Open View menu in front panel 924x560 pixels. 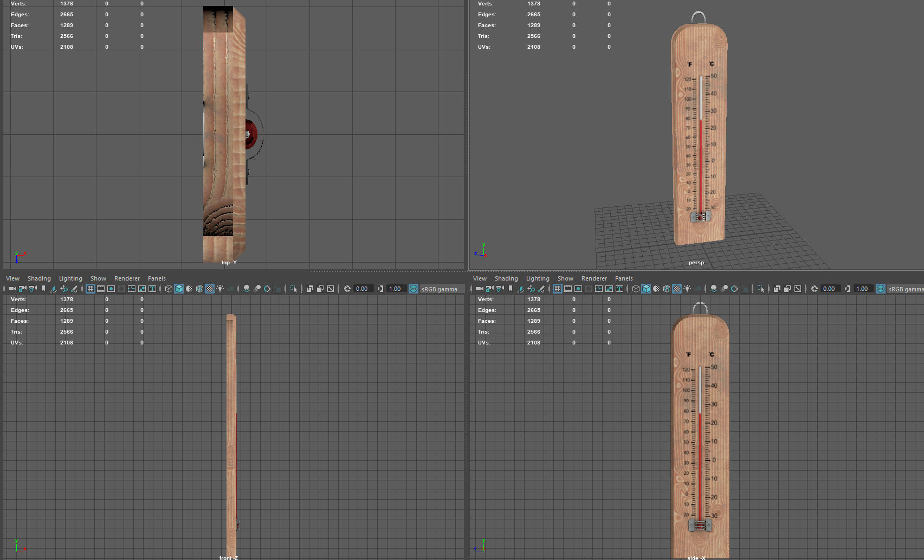(x=12, y=278)
